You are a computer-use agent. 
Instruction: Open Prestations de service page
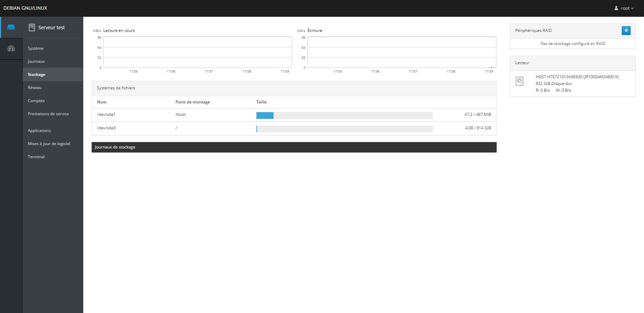point(48,114)
